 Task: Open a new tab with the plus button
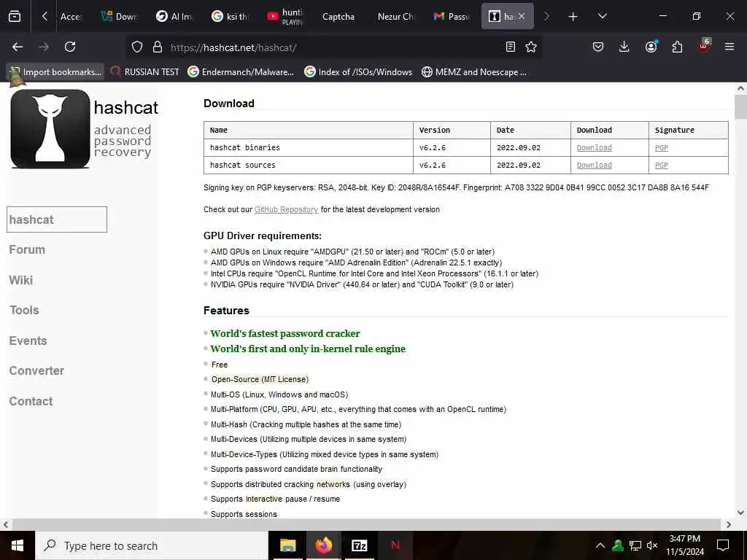tap(573, 17)
